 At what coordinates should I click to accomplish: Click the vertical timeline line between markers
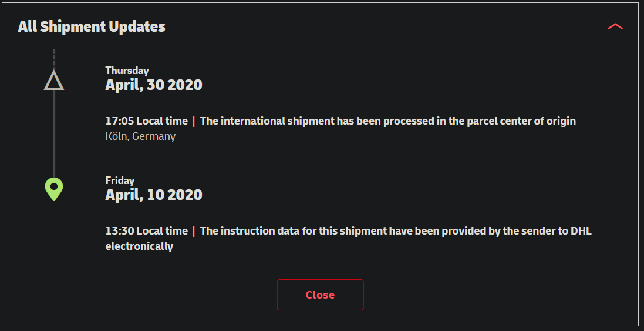click(x=54, y=133)
